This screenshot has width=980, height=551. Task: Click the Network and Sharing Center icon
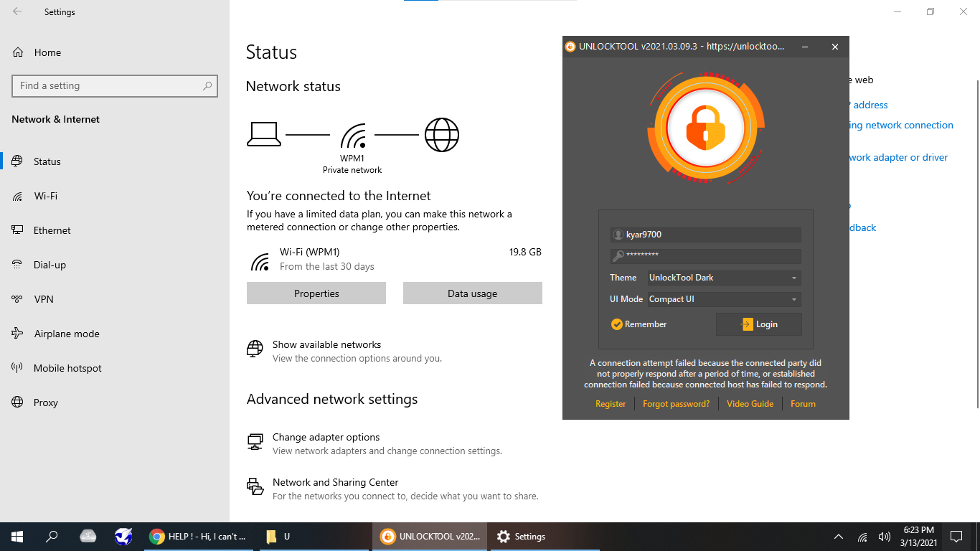point(255,486)
